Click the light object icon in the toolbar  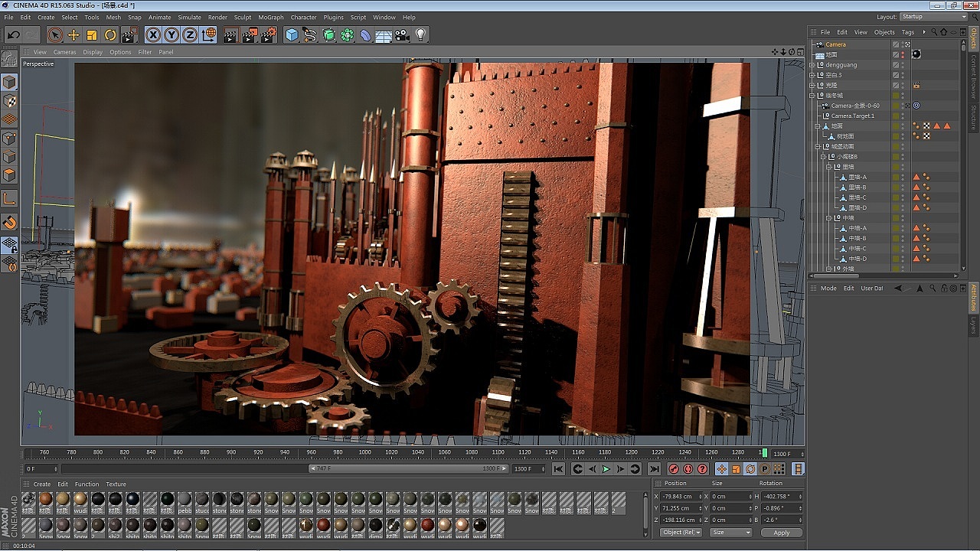[x=420, y=34]
